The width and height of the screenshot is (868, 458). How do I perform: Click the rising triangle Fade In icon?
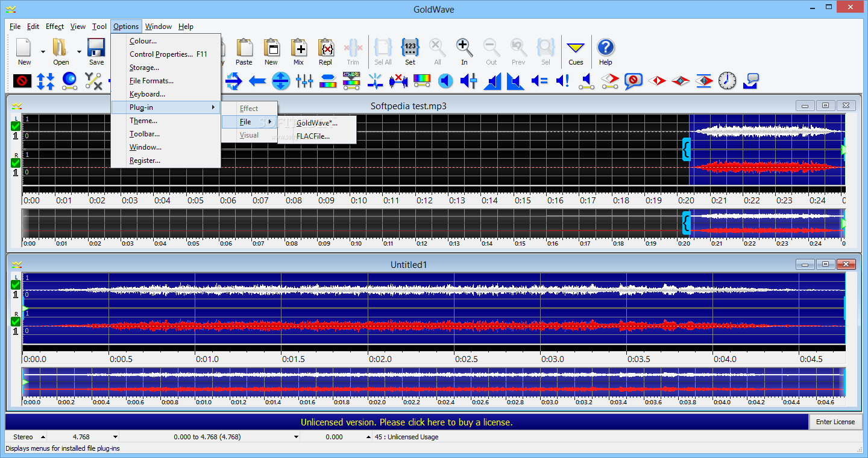[x=492, y=80]
